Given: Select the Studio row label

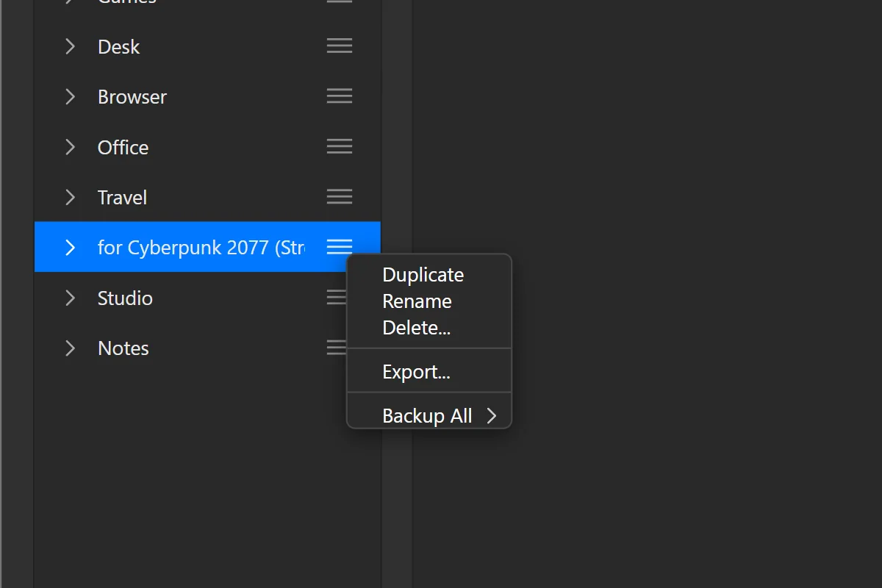Looking at the screenshot, I should click(x=125, y=298).
